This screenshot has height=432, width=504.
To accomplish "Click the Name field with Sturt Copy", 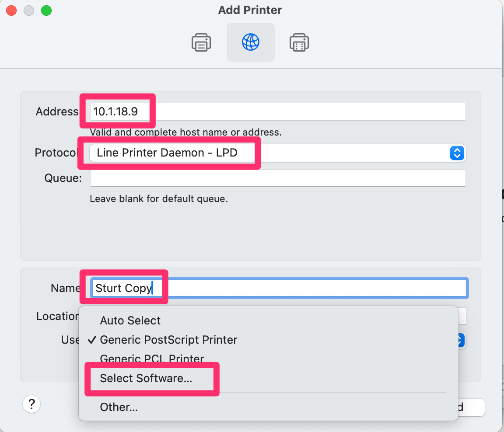I will pyautogui.click(x=279, y=288).
